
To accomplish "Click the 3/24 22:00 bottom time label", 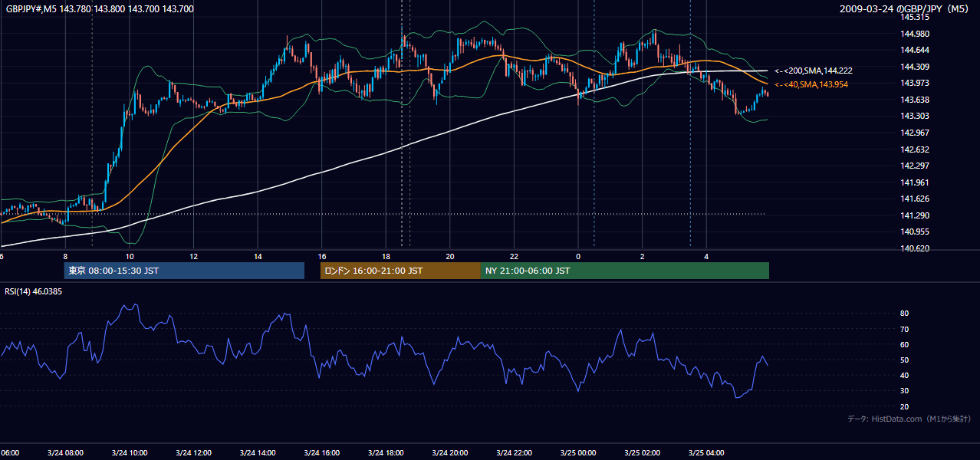I will coord(514,453).
